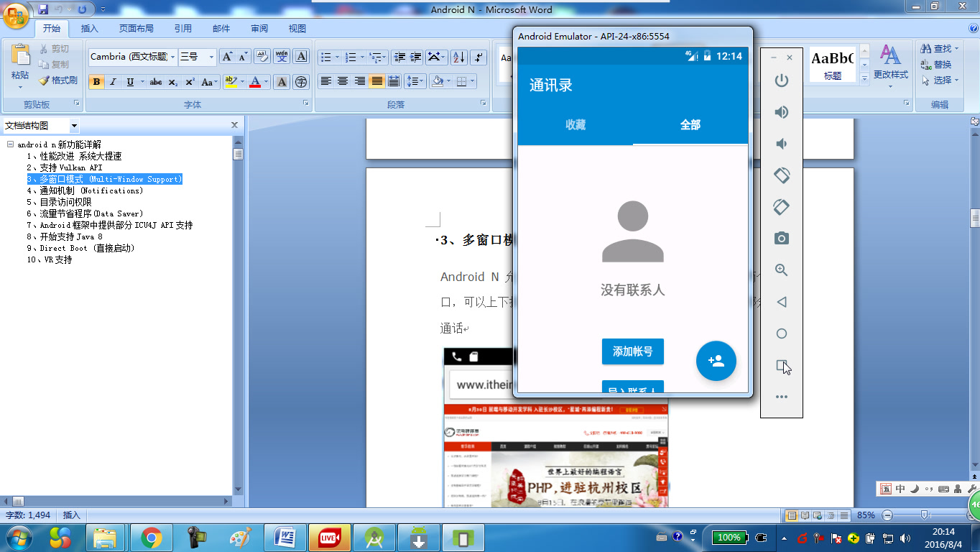Click the Increase Indent icon
The width and height of the screenshot is (980, 552).
416,57
